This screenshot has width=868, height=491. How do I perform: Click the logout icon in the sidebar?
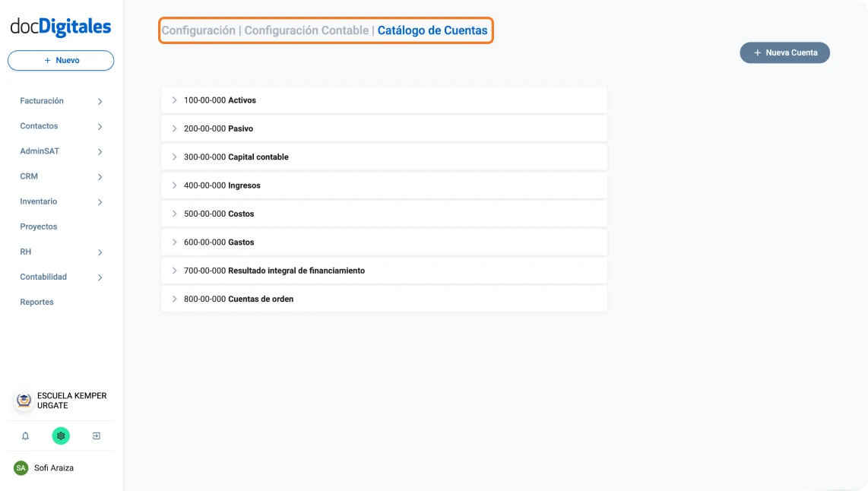click(x=97, y=436)
